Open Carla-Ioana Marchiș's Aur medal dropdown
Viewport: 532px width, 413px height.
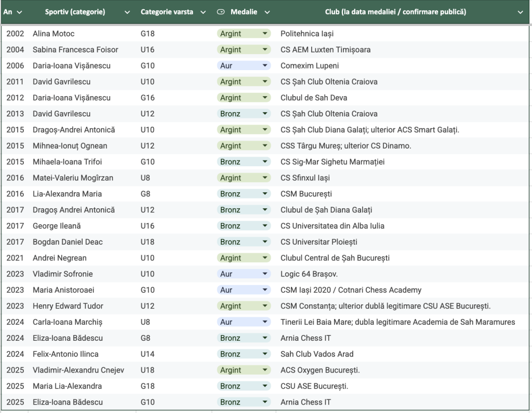pos(244,322)
